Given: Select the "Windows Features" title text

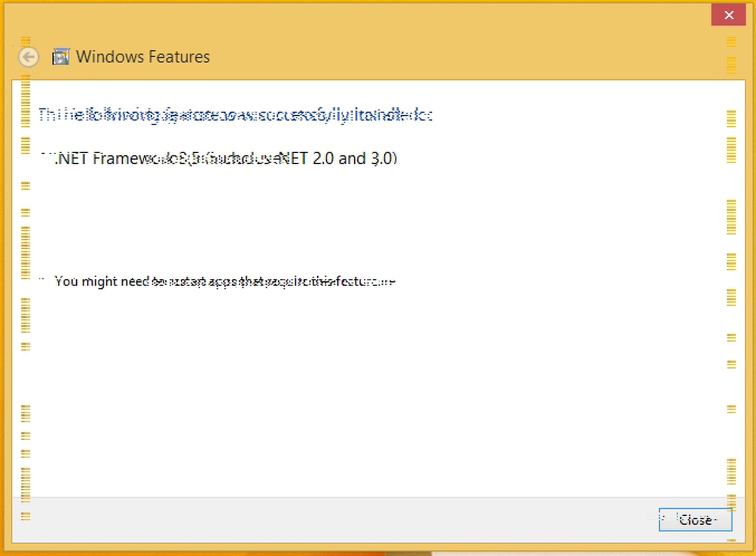Looking at the screenshot, I should pos(143,57).
